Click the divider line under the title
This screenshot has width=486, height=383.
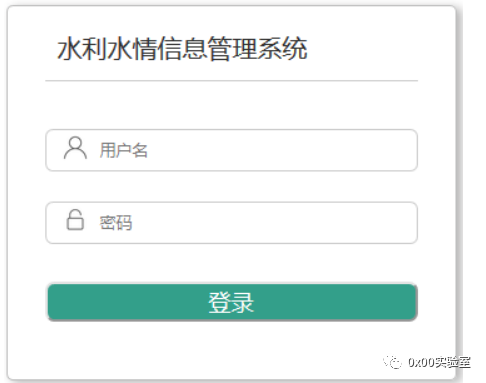(231, 80)
